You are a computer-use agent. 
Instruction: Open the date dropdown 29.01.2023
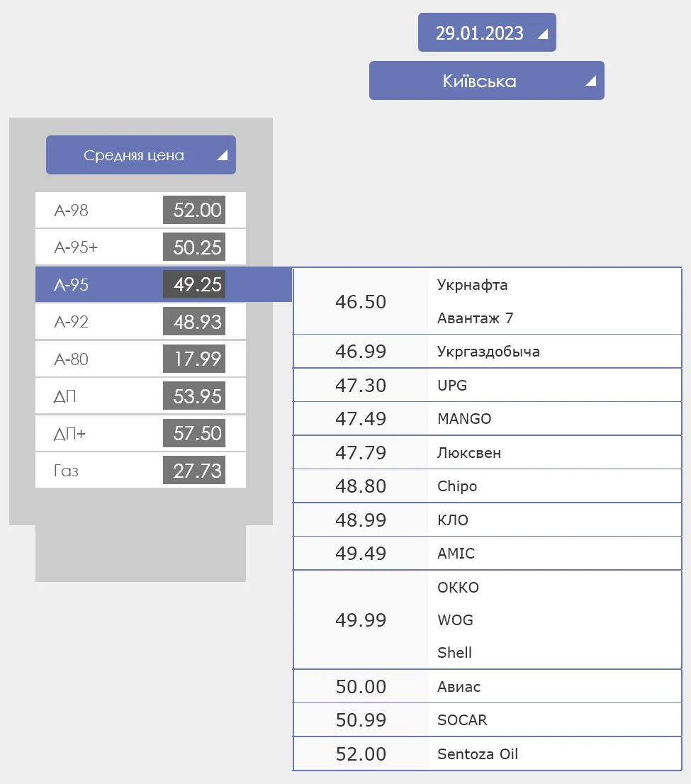tap(486, 33)
